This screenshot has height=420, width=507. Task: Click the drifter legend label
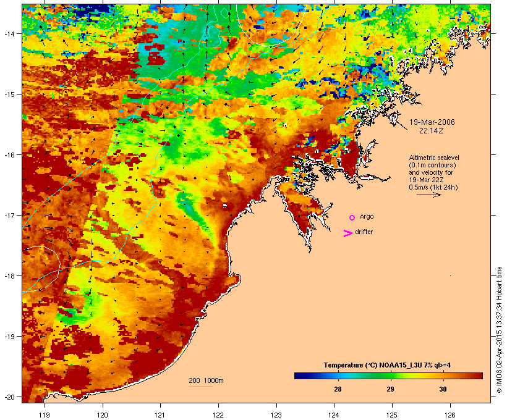pyautogui.click(x=364, y=232)
